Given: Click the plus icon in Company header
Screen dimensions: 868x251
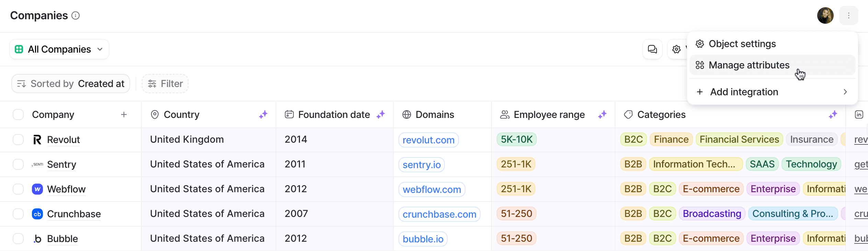Looking at the screenshot, I should click(124, 114).
